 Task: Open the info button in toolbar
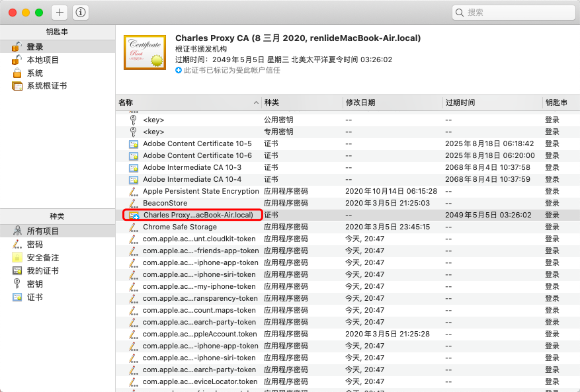click(81, 13)
